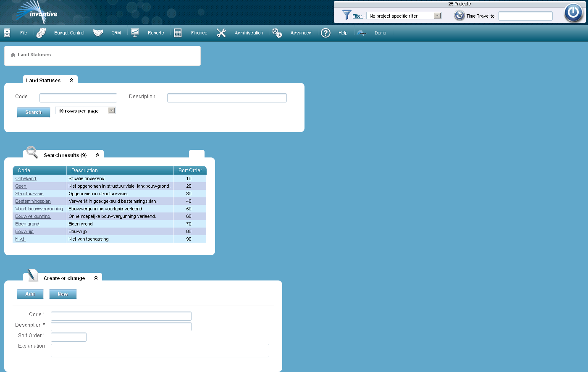Open the Advanced menu
Screen dimensions: 588x372
coord(301,33)
